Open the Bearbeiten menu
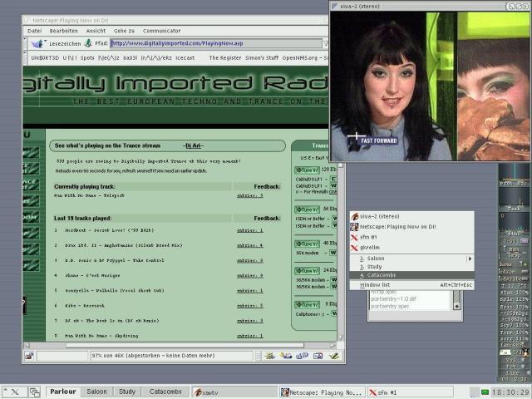The image size is (532, 399). (x=64, y=31)
